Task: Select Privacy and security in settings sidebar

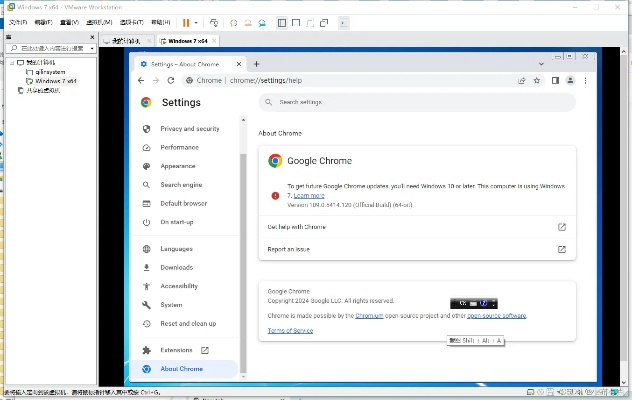Action: click(189, 129)
